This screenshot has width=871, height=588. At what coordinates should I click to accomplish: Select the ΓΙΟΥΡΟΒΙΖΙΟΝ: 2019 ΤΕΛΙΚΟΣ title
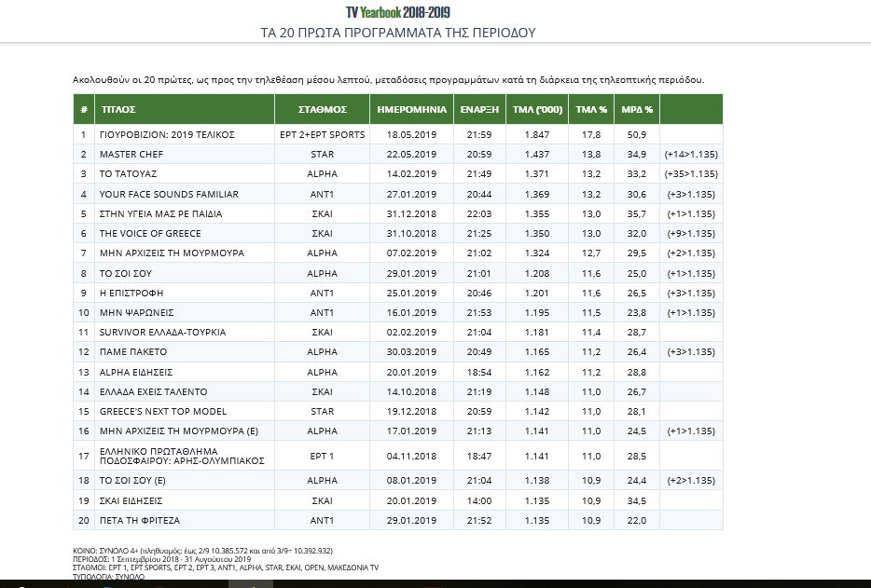166,134
